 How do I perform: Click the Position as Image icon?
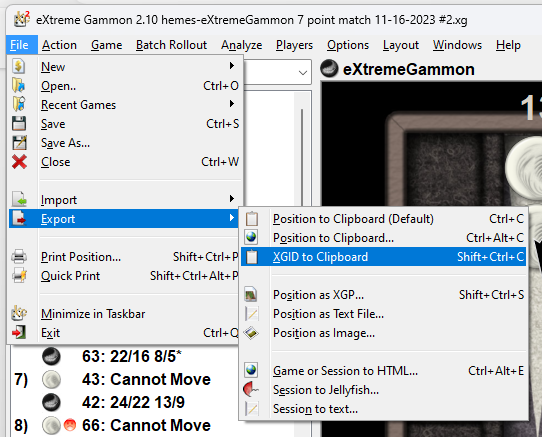pos(251,333)
